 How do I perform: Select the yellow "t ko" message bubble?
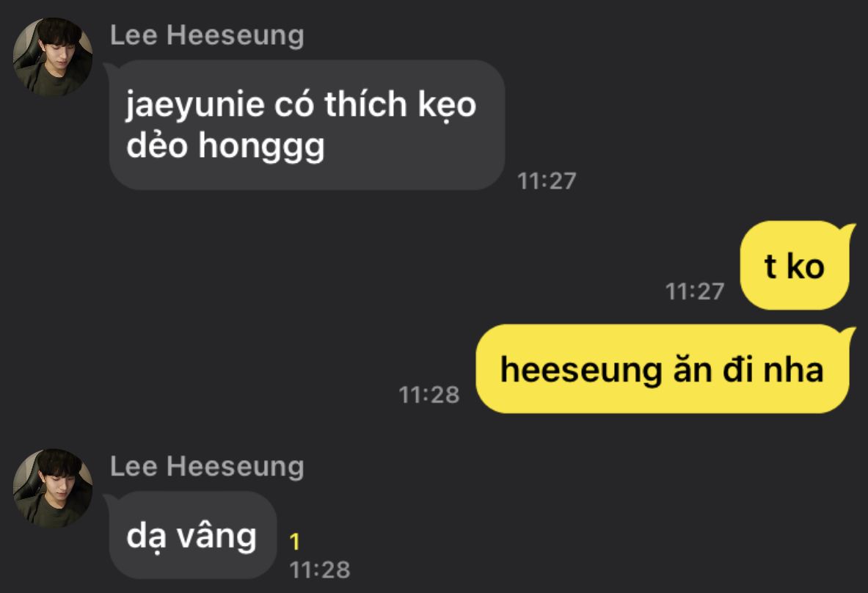click(796, 265)
